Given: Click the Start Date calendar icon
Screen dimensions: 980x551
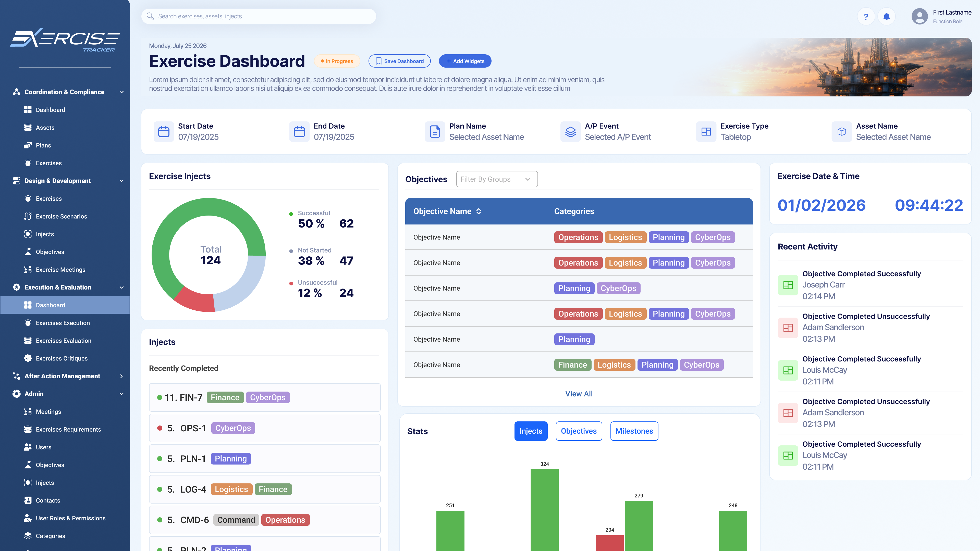Looking at the screenshot, I should [164, 132].
